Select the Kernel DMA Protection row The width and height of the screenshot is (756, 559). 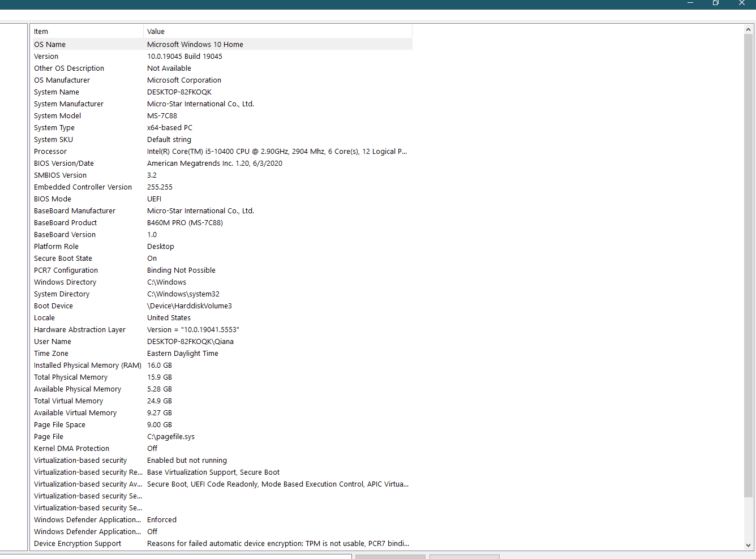221,448
